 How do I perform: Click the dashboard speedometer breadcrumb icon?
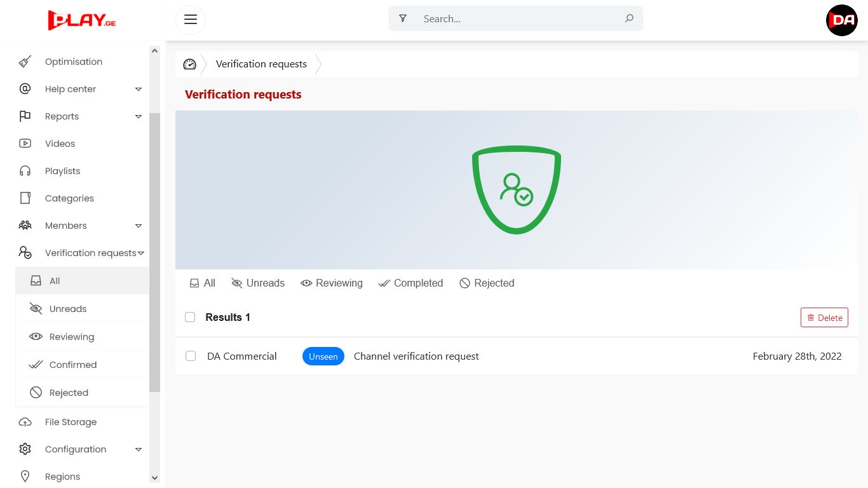tap(189, 64)
